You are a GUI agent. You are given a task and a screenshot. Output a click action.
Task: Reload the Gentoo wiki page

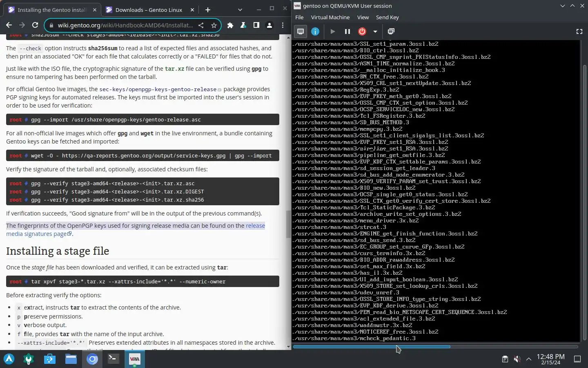click(x=35, y=25)
